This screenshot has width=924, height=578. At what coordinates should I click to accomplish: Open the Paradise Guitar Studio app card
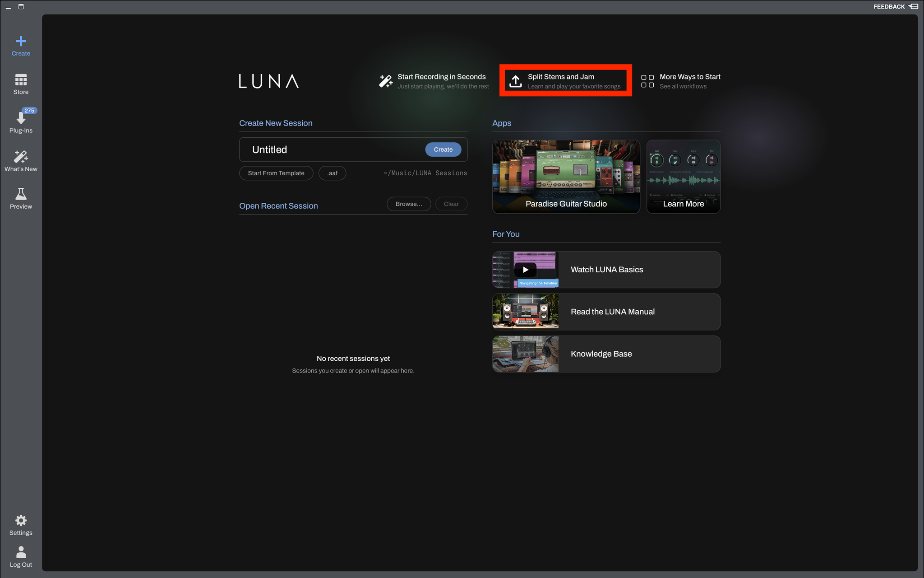[566, 177]
